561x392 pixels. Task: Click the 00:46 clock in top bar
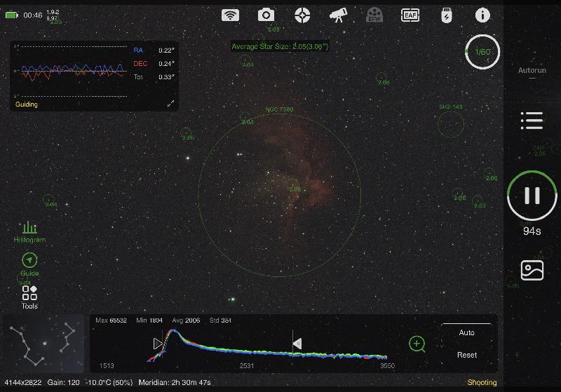[32, 15]
